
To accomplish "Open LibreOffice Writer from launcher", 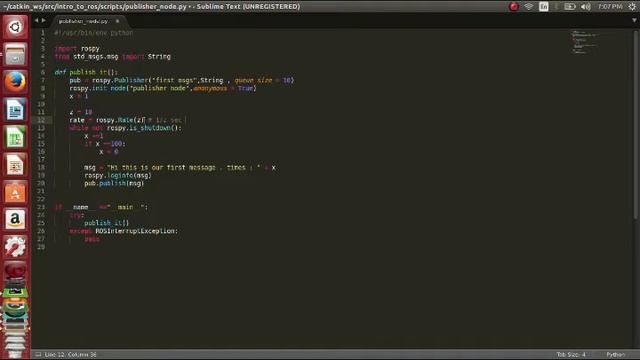I will pos(15,109).
